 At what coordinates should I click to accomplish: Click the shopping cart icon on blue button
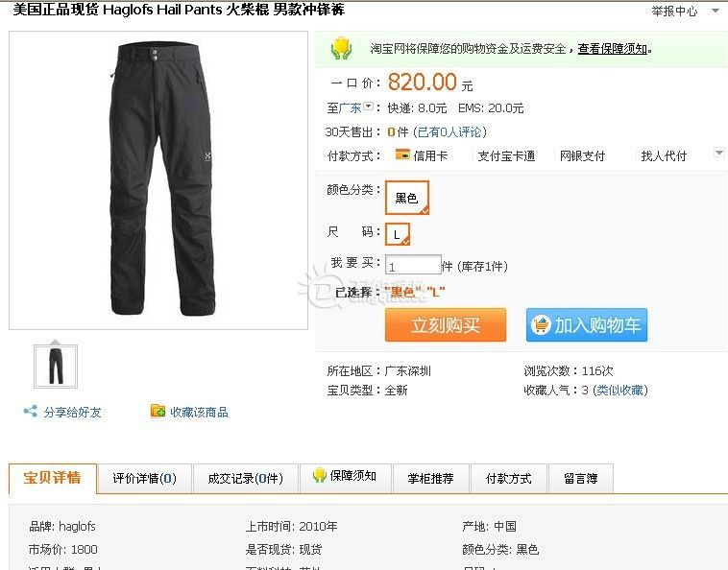click(541, 324)
